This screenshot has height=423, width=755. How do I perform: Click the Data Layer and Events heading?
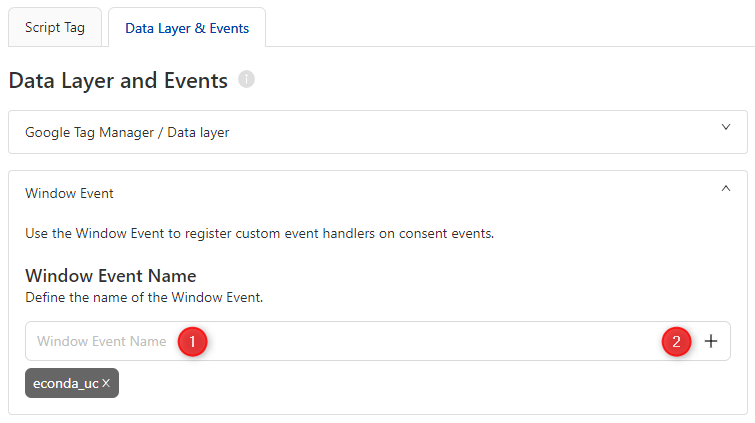[118, 81]
